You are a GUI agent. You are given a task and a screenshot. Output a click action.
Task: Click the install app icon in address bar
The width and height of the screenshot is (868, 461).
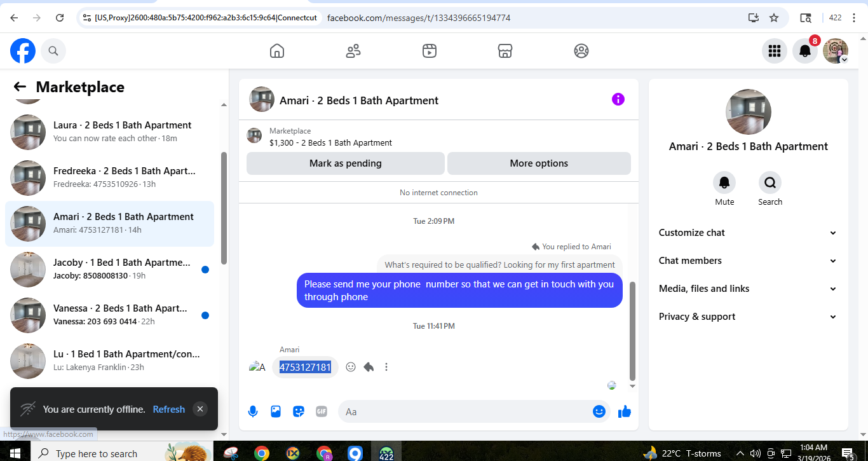pos(754,18)
